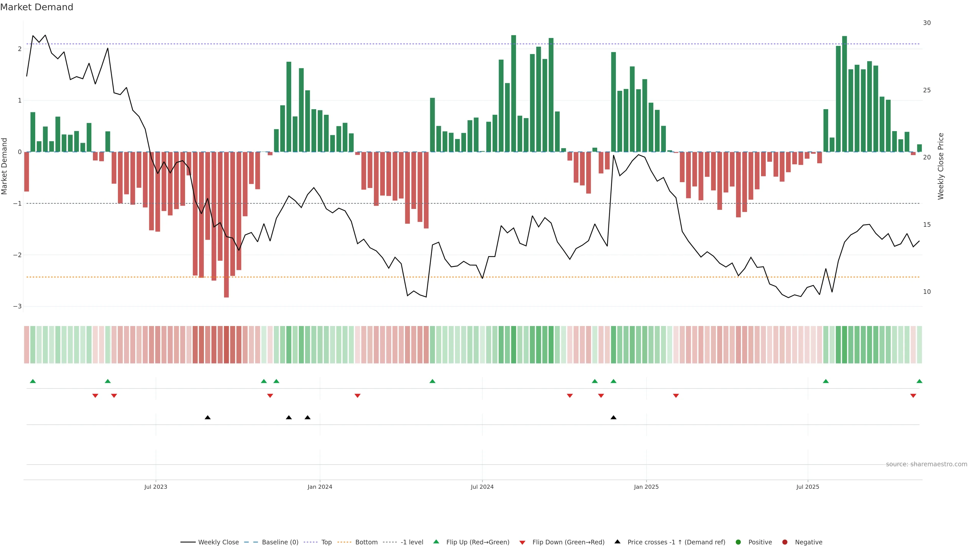This screenshot has height=551, width=980.
Task: Click the source: sharemaestro.com text
Action: click(926, 464)
